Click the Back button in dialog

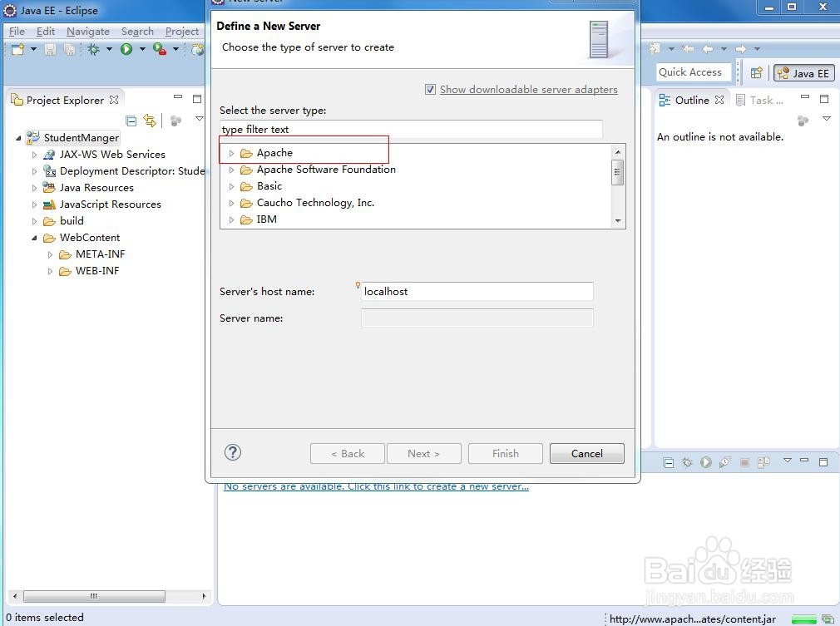[347, 453]
